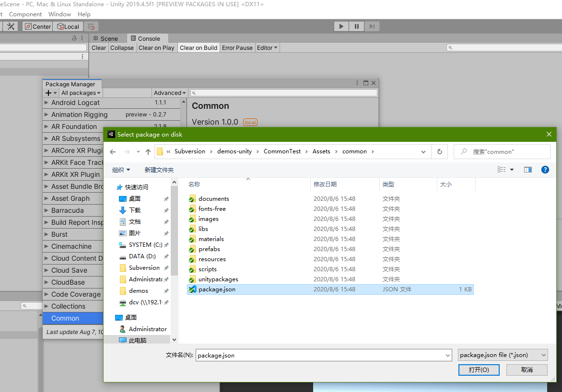This screenshot has width=562, height=392.
Task: Open the All packages dropdown
Action: (x=81, y=92)
